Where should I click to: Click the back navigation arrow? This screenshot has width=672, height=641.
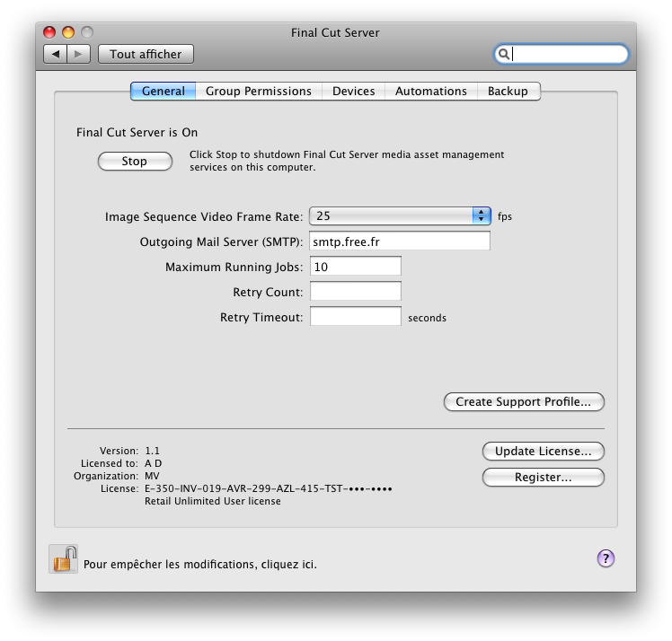(x=56, y=54)
